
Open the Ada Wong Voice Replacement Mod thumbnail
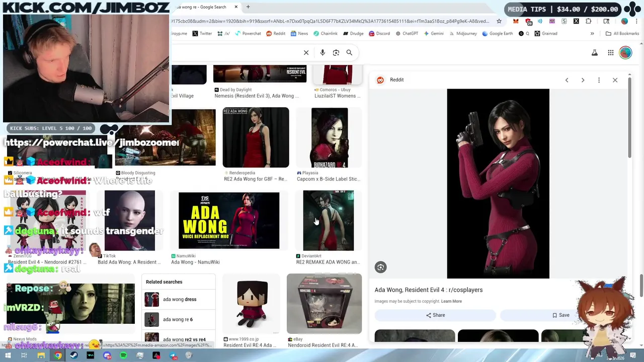[x=229, y=220]
